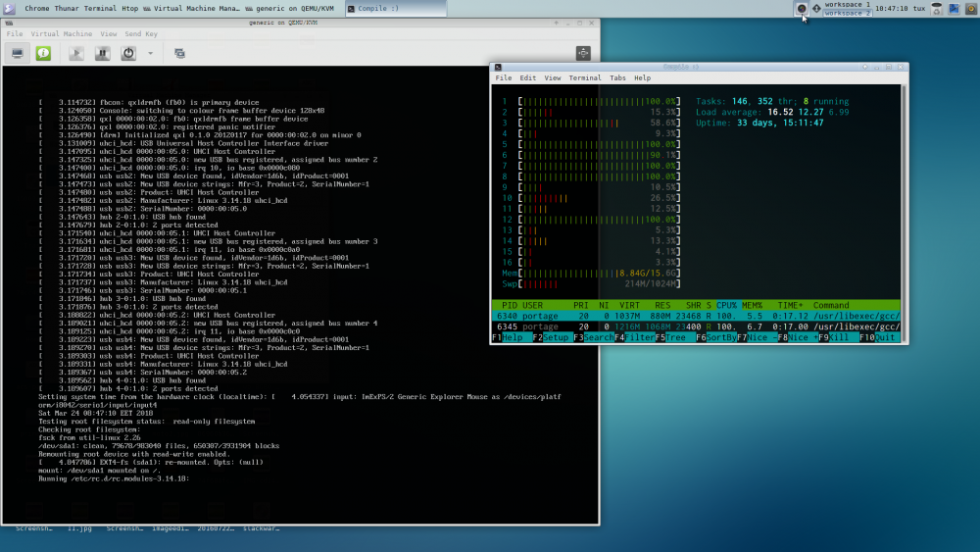Switch to workspace 1
This screenshot has height=552, width=980.
[x=847, y=4]
